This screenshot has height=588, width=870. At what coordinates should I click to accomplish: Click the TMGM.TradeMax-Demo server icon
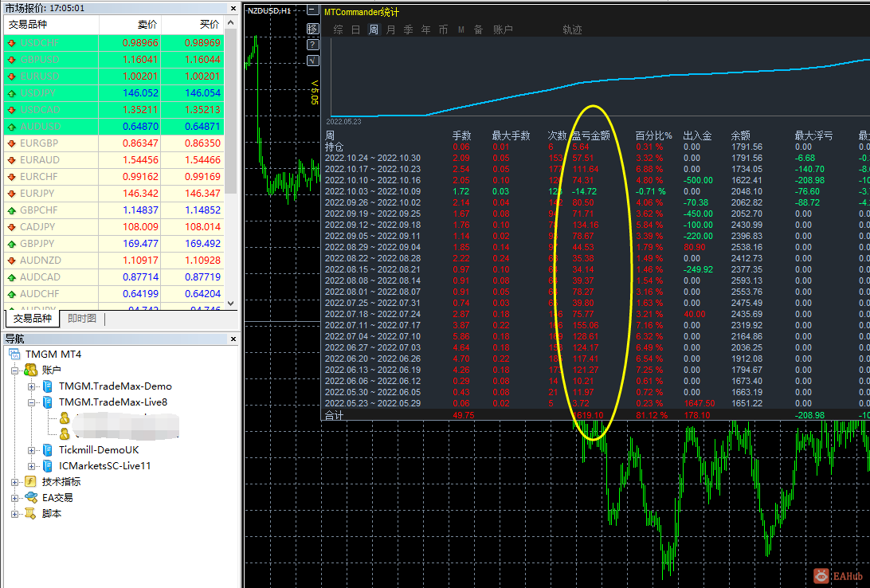point(48,386)
